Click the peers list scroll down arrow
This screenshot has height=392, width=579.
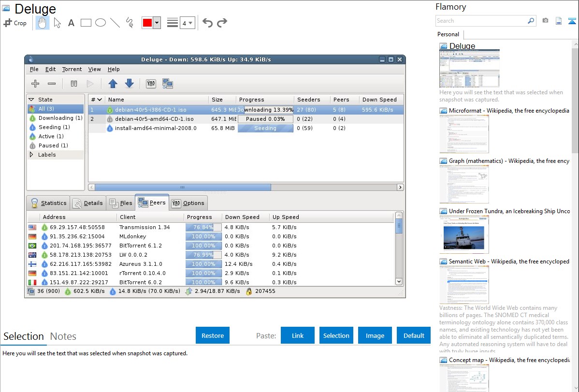coord(399,281)
